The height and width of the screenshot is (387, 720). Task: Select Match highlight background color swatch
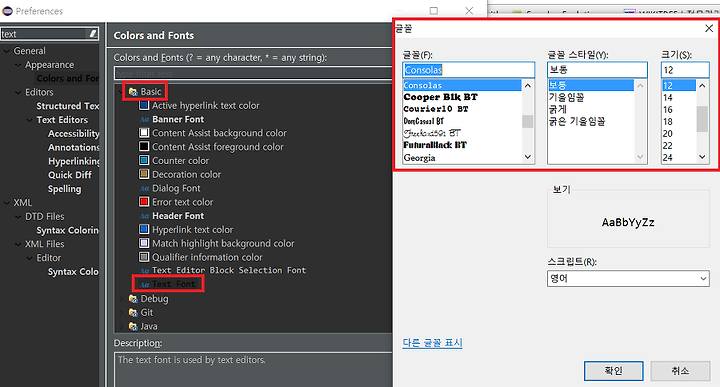pyautogui.click(x=144, y=243)
